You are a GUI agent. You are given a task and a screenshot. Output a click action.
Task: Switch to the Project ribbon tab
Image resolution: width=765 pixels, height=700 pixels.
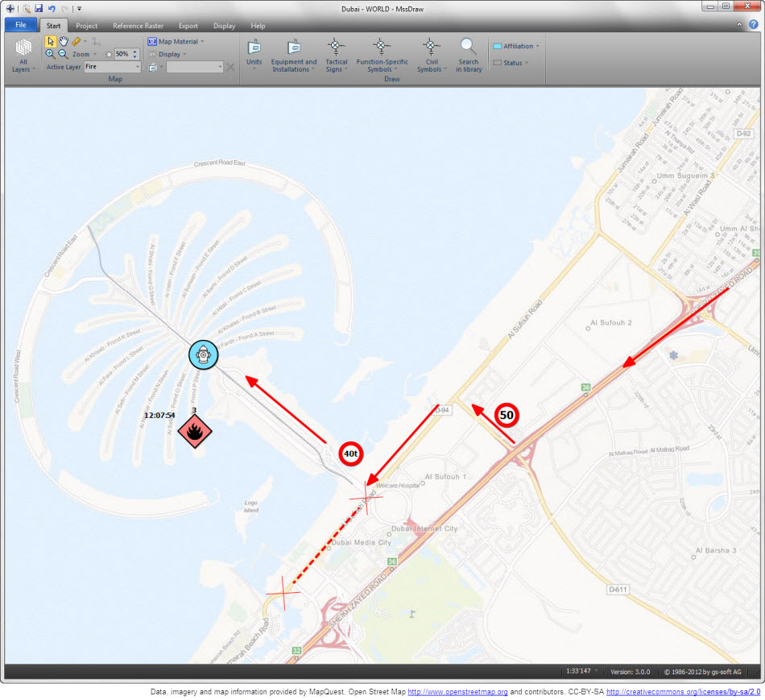86,25
